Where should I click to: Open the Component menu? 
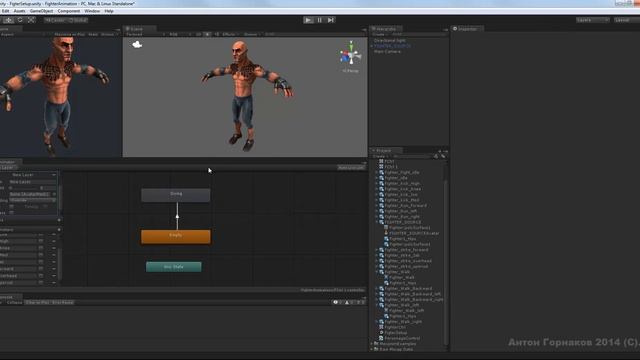tap(69, 11)
